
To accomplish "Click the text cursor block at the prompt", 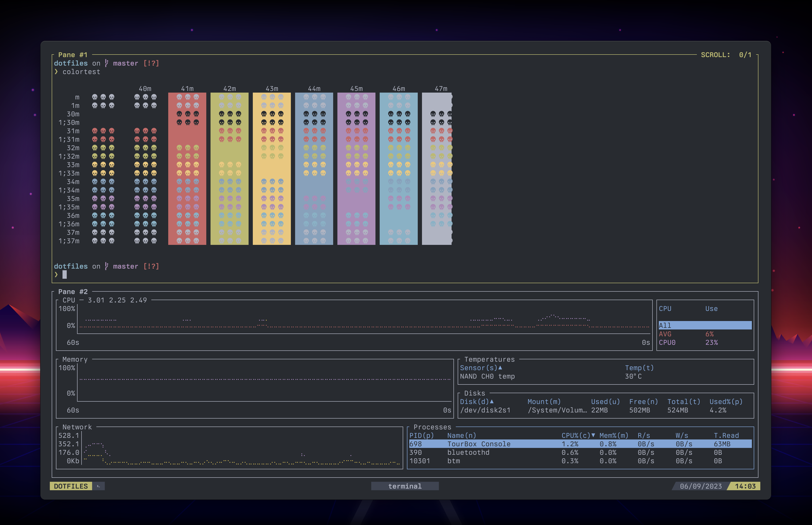I will click(64, 274).
